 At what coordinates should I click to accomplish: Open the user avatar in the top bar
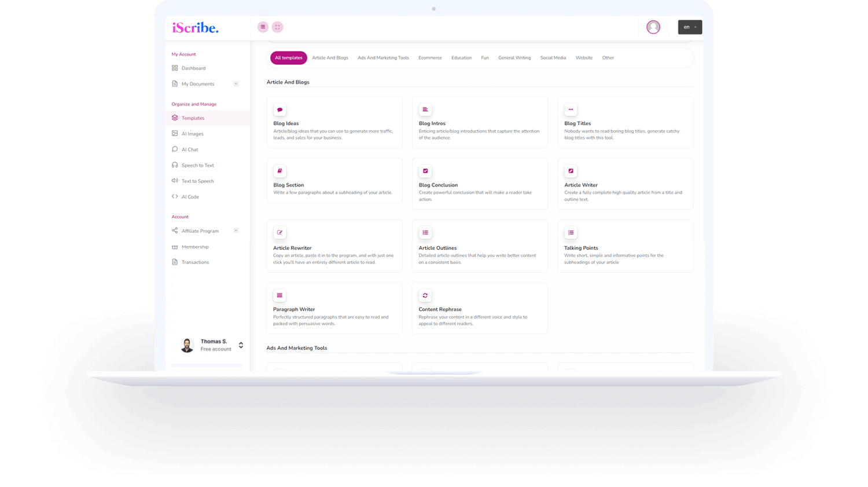click(653, 27)
